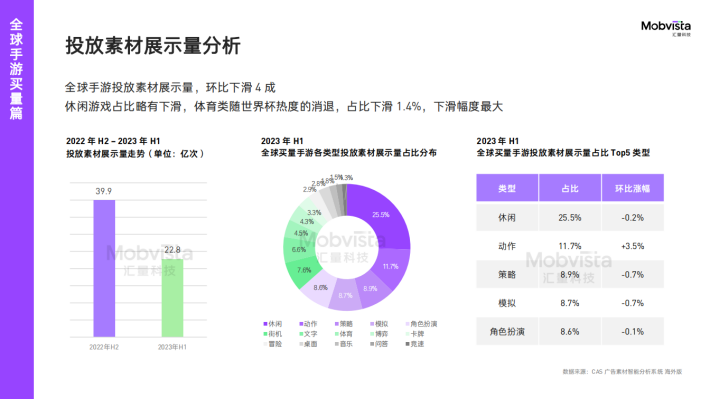This screenshot has height=399, width=710.
Task: Click the 角色扮演 legend square
Action: pyautogui.click(x=408, y=324)
